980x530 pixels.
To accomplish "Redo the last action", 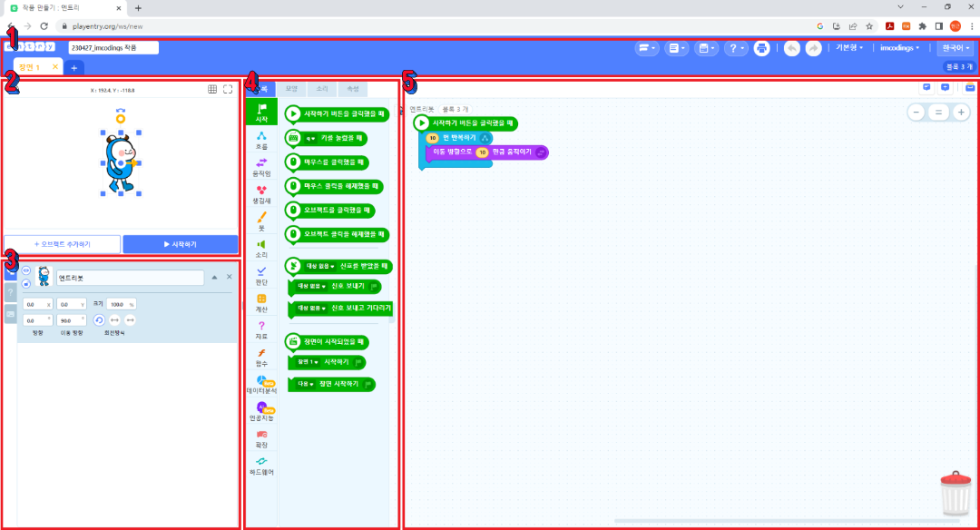I will click(x=813, y=48).
